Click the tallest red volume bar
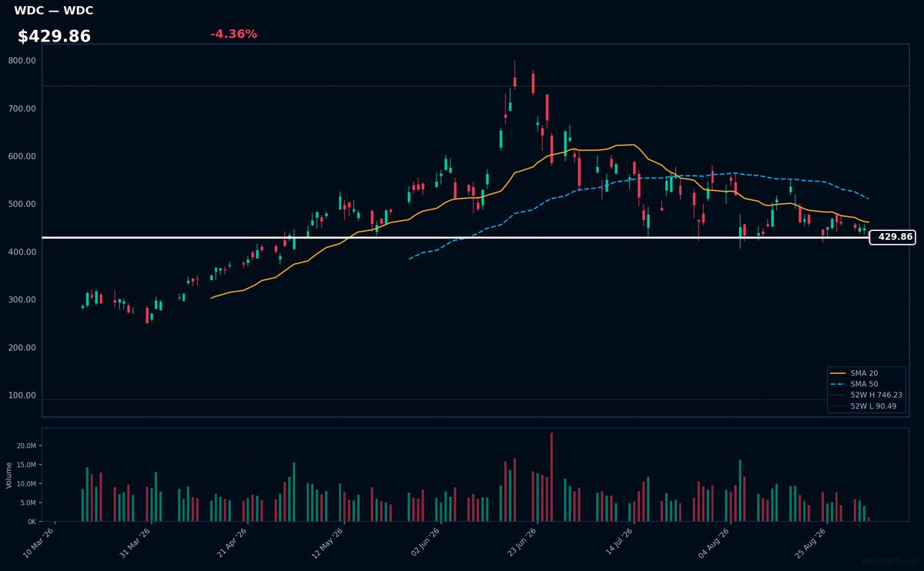 (x=551, y=477)
